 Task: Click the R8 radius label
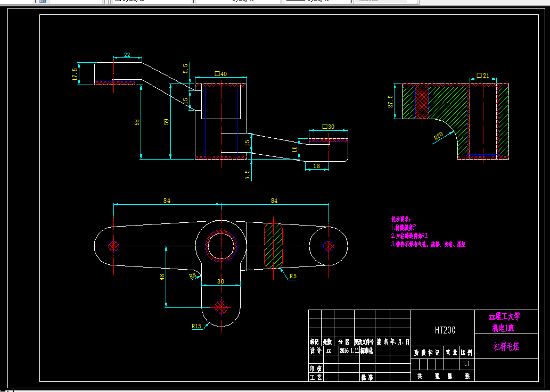193,276
